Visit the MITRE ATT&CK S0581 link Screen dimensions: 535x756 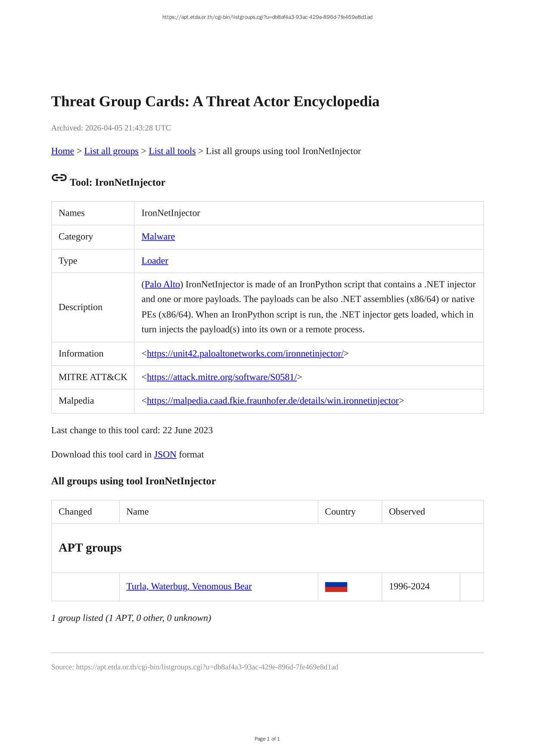(x=221, y=378)
